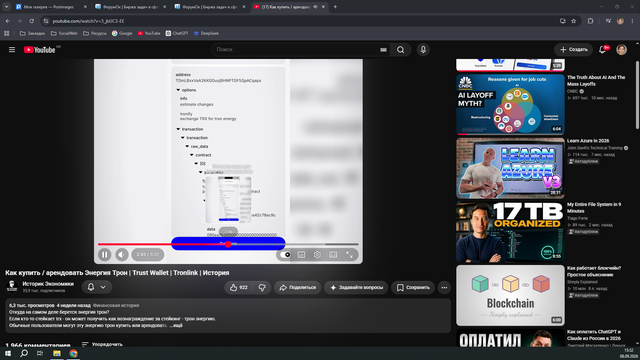Open the YouTube account avatar menu

(x=621, y=50)
